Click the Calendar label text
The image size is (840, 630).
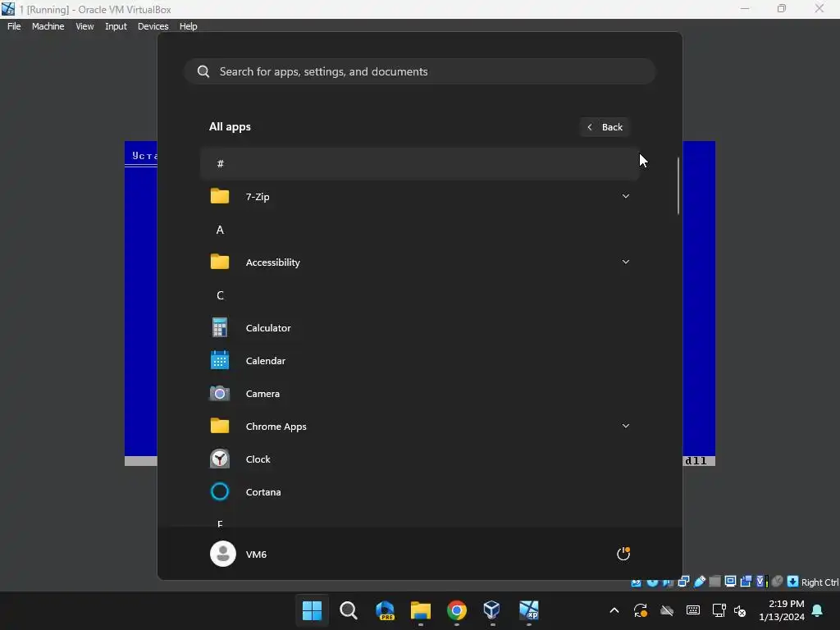coord(266,361)
